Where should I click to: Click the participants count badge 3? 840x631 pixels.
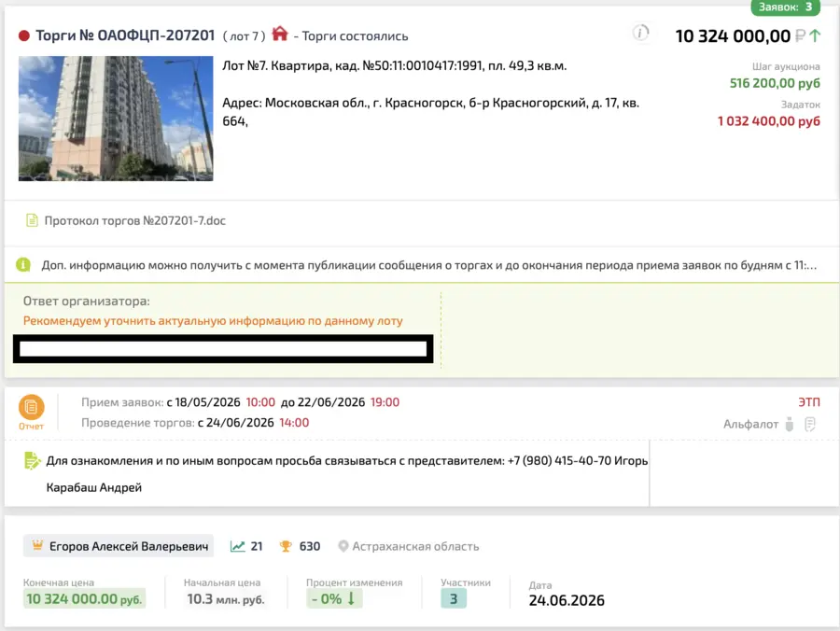point(454,598)
